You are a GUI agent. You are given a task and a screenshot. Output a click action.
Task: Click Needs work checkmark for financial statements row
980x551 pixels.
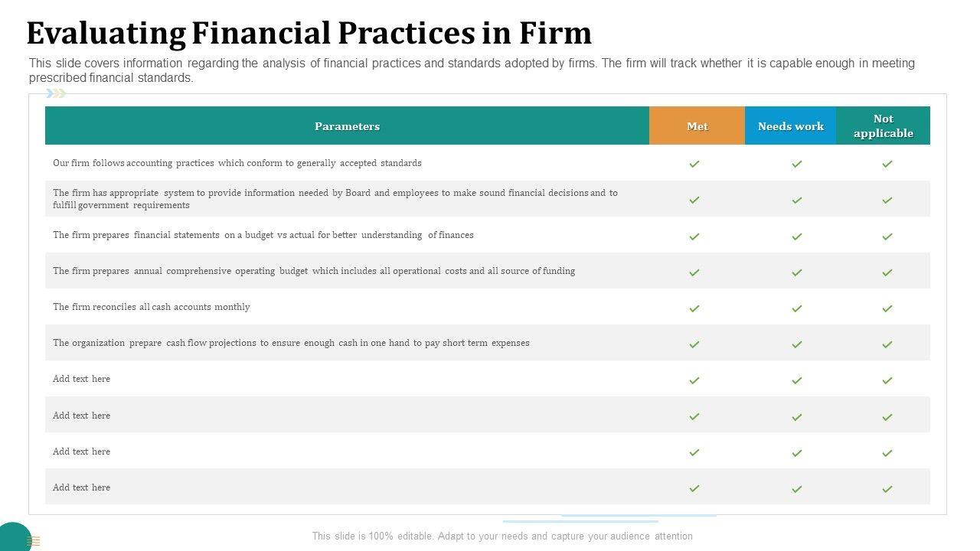tap(796, 236)
